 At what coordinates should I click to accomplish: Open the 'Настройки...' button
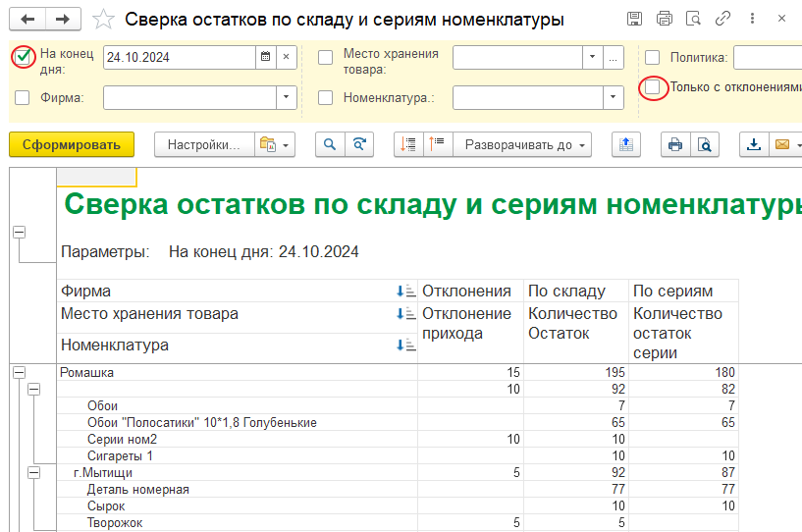[203, 144]
